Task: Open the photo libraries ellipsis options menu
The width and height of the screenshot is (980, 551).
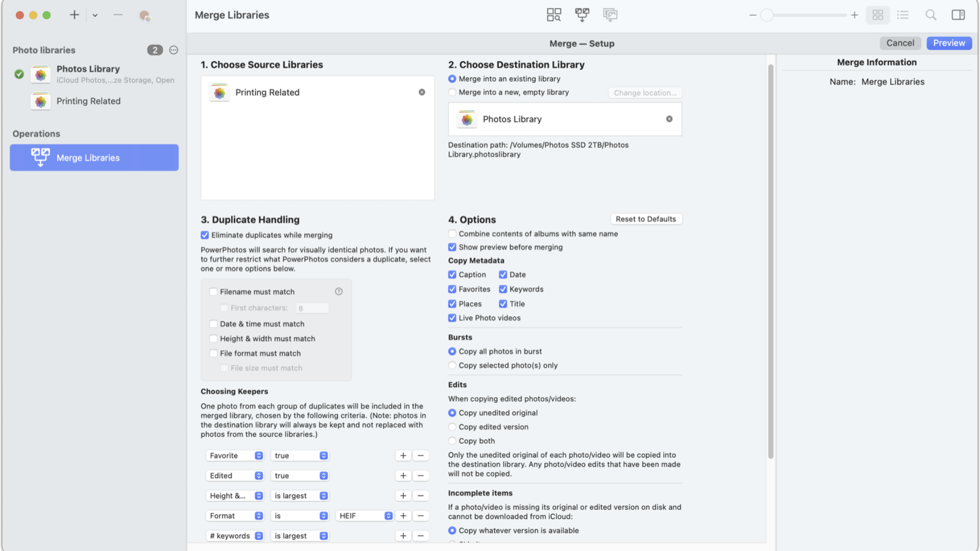Action: point(174,50)
